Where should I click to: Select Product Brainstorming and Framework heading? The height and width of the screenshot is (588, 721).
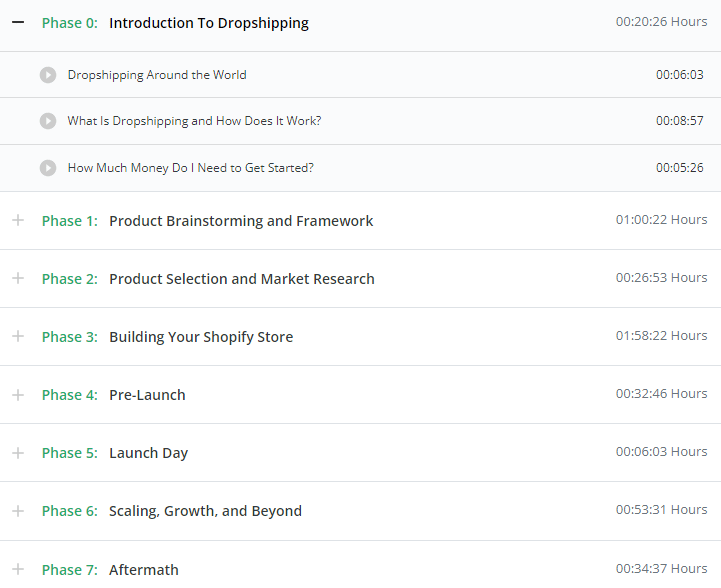point(241,221)
